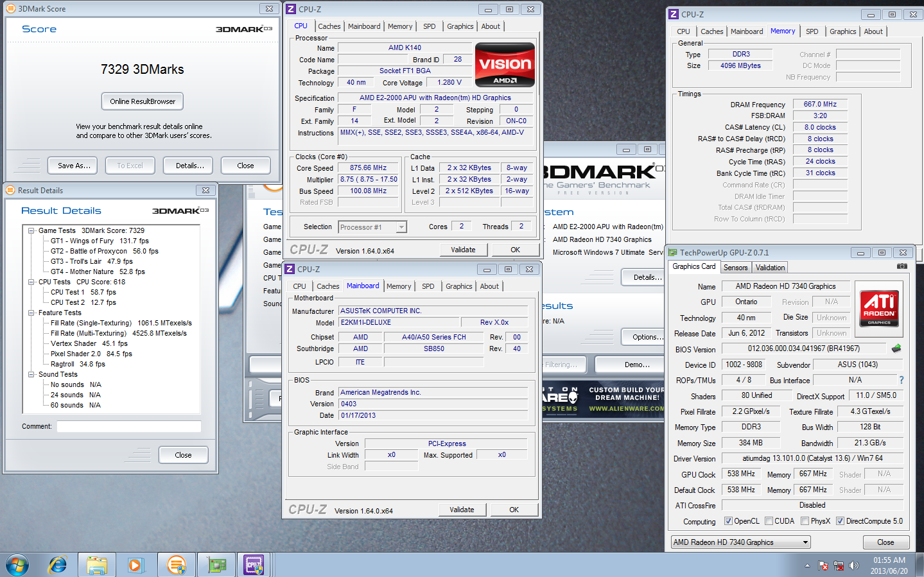The height and width of the screenshot is (577, 924).
Task: Click the title icon of the CPU-Z Mainboard window
Action: pyautogui.click(x=290, y=269)
